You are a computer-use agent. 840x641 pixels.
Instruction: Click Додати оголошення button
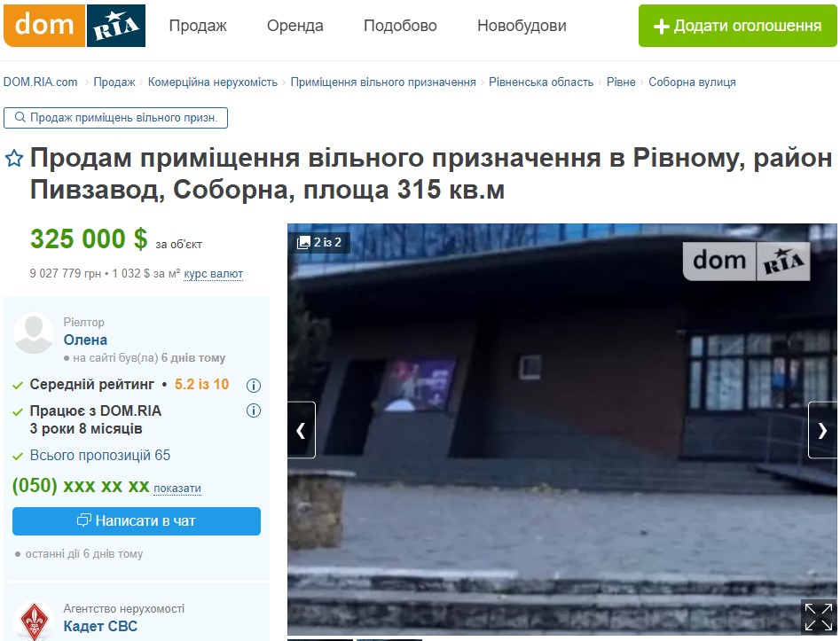pos(738,26)
